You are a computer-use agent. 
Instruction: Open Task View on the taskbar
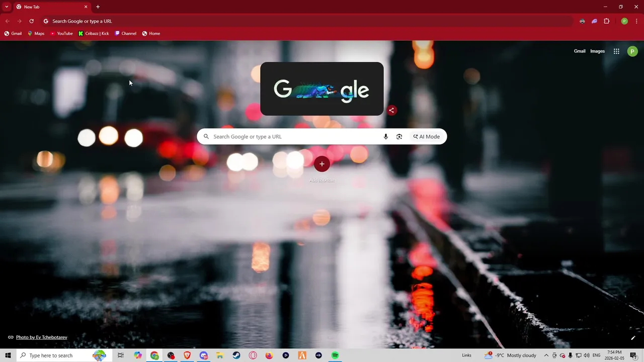(121, 355)
